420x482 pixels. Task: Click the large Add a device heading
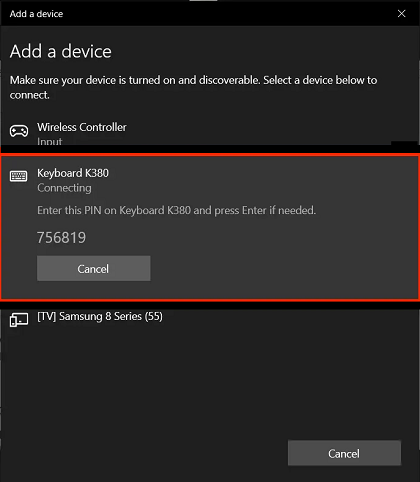coord(61,51)
